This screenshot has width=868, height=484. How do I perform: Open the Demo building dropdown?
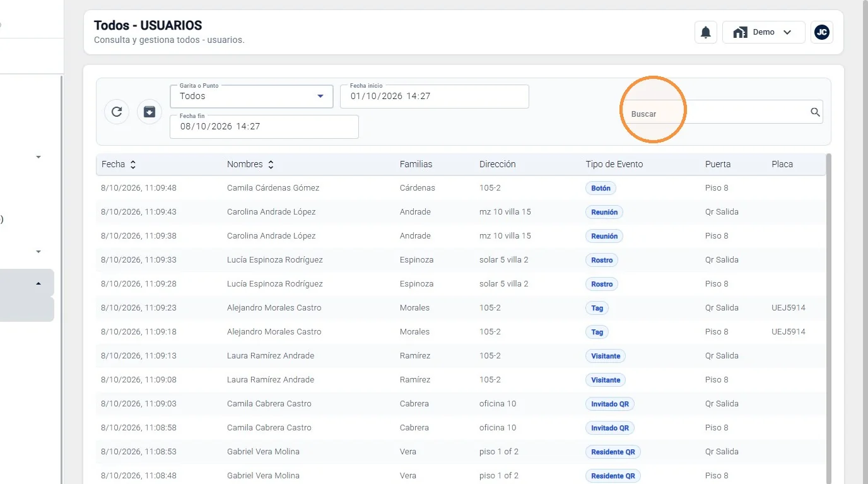[x=763, y=32]
